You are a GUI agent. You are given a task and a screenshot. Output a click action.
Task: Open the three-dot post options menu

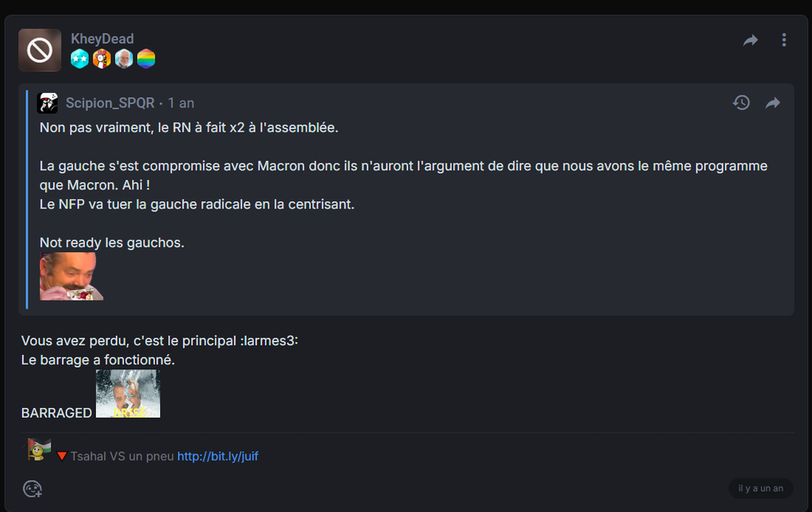click(x=784, y=40)
